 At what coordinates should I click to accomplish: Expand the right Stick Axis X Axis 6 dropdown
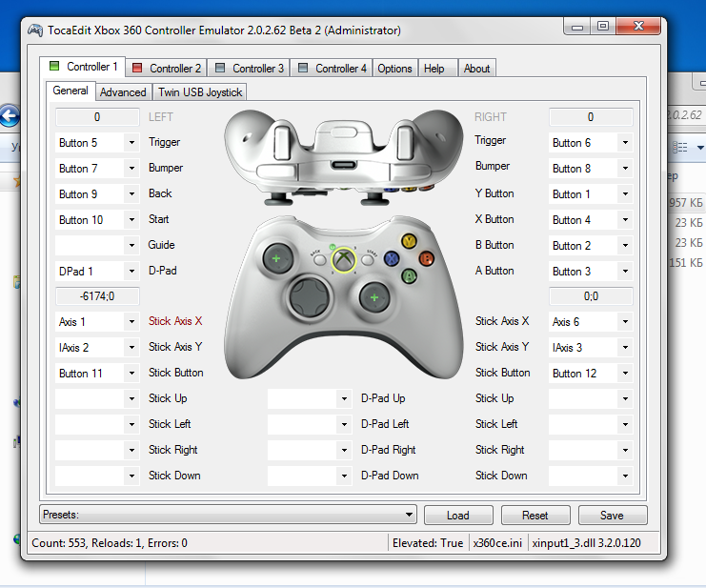[x=625, y=321]
